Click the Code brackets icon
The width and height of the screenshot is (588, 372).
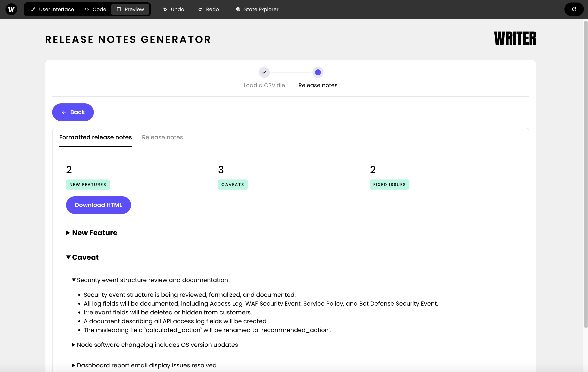point(87,9)
